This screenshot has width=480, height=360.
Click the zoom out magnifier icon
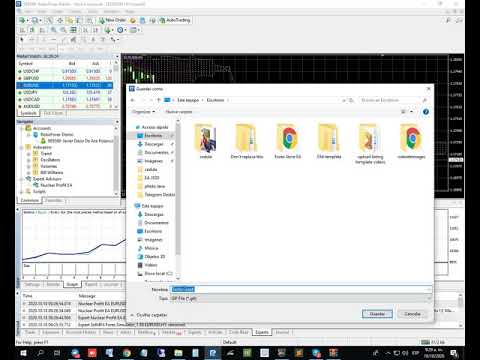point(63,30)
